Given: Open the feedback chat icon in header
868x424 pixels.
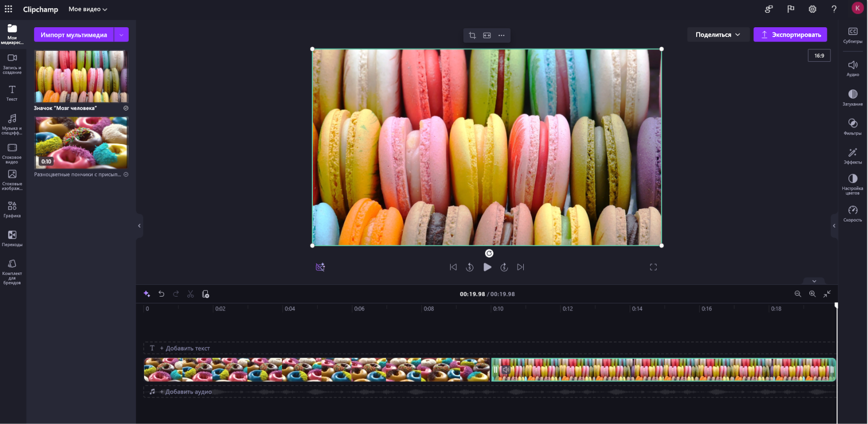Looking at the screenshot, I should point(769,9).
